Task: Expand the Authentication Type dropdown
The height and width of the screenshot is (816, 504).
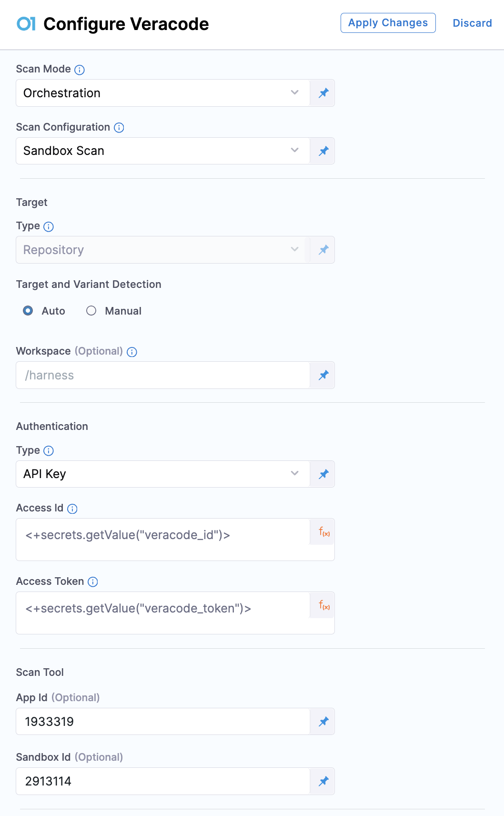Action: click(162, 474)
